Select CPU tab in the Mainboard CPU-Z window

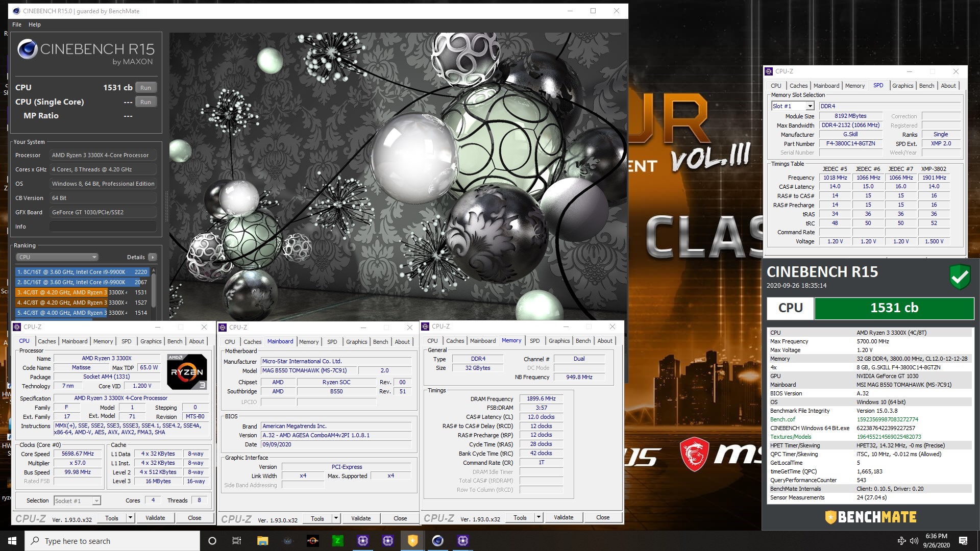(x=230, y=342)
